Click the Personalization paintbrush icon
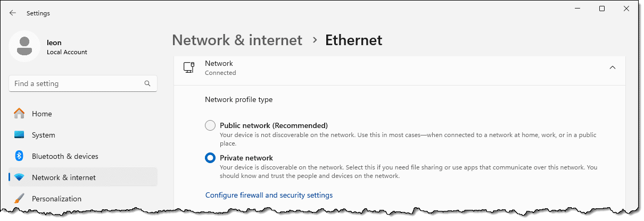 (19, 199)
